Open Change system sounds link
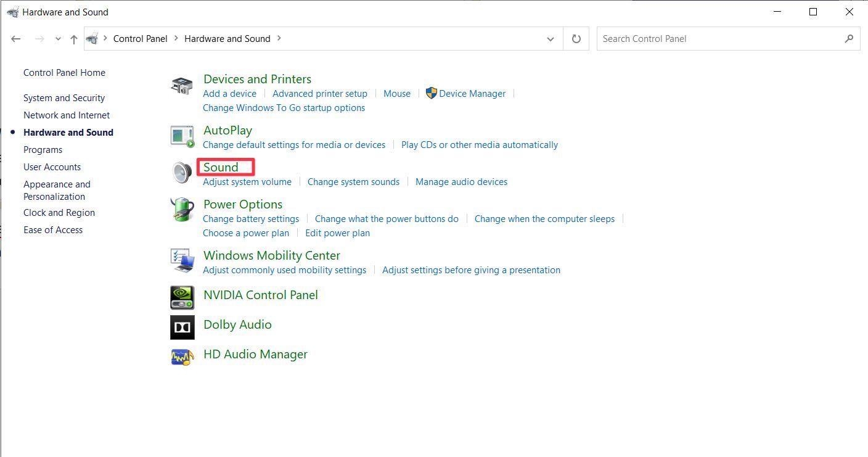This screenshot has height=457, width=868. (x=353, y=182)
